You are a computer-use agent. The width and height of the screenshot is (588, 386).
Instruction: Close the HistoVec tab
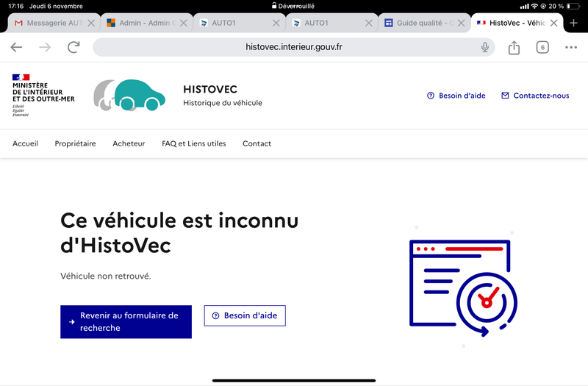pyautogui.click(x=553, y=23)
